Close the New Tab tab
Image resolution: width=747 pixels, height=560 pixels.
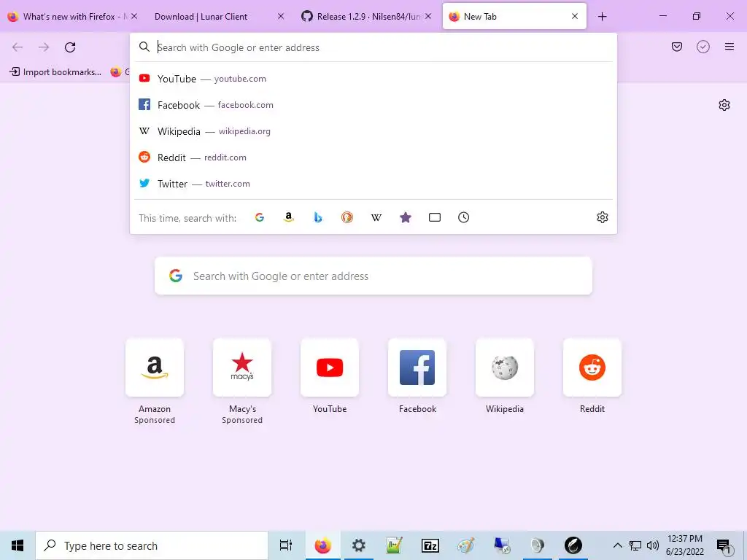click(x=575, y=16)
